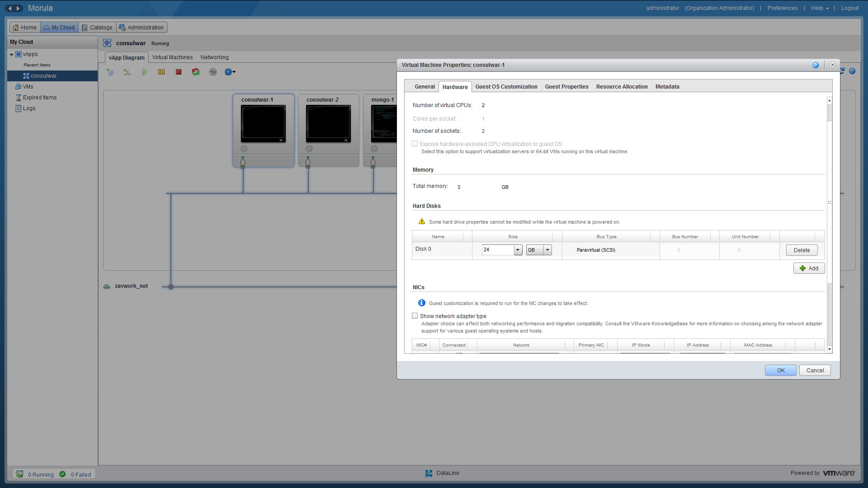Click the disc icon under consulwar-1
This screenshot has width=868, height=488.
point(244,149)
